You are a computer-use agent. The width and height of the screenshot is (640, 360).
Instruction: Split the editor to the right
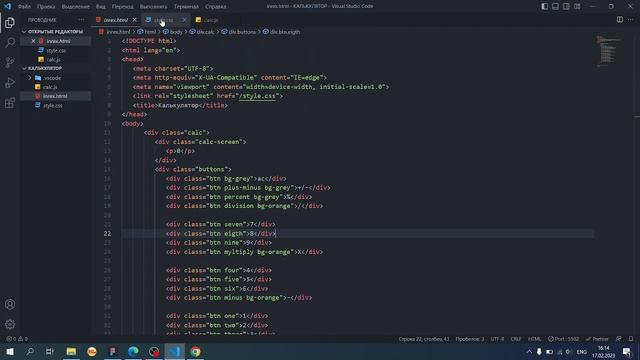click(620, 20)
